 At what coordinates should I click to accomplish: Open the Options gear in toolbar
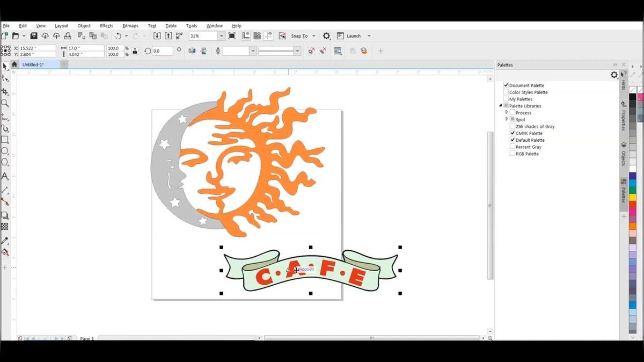[326, 36]
